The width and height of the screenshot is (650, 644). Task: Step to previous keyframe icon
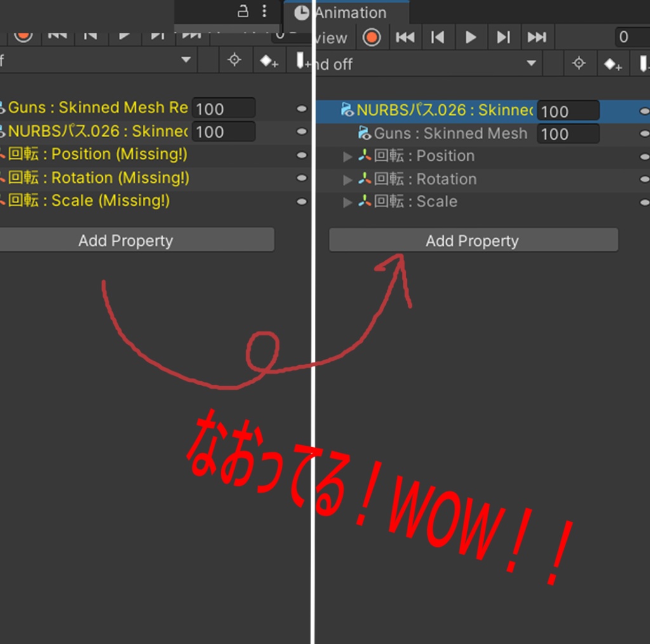pos(439,37)
